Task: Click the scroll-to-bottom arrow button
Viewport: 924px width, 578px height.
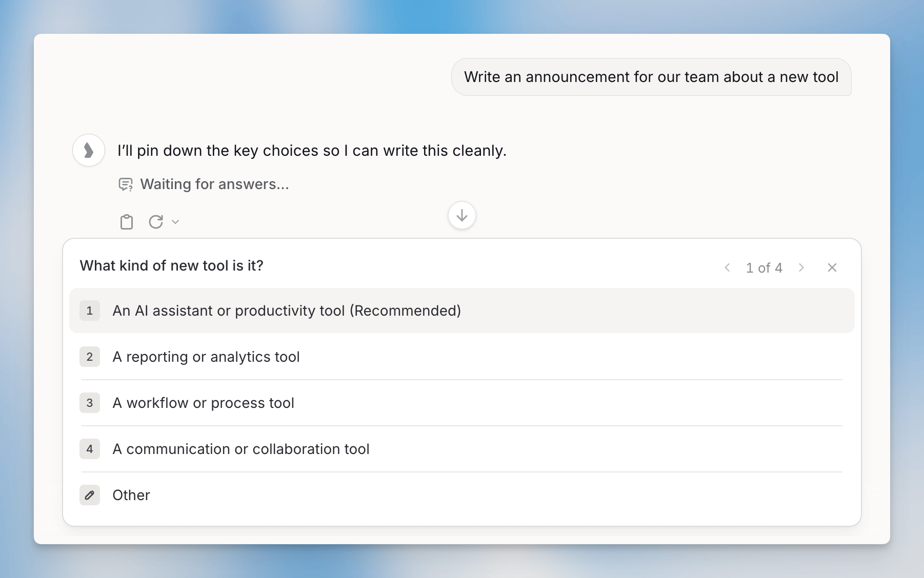Action: 462,215
